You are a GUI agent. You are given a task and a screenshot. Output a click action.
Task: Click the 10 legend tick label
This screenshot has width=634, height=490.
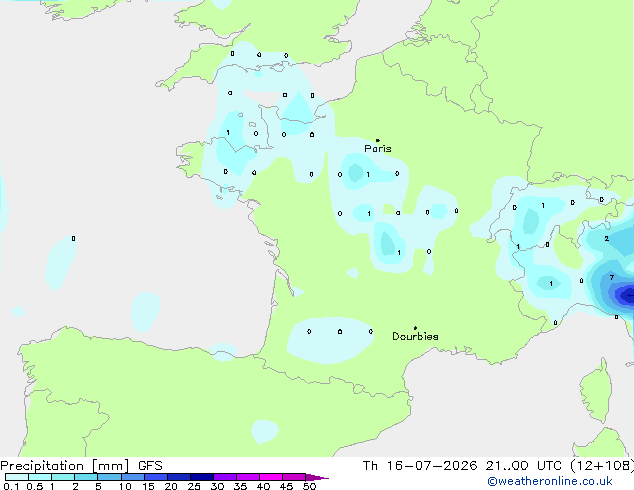click(x=125, y=486)
